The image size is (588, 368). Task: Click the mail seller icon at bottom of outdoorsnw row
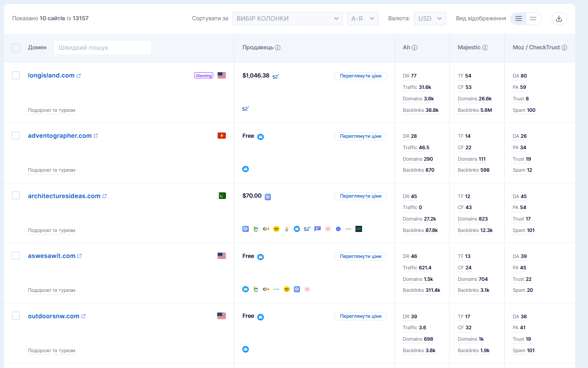pos(246,350)
